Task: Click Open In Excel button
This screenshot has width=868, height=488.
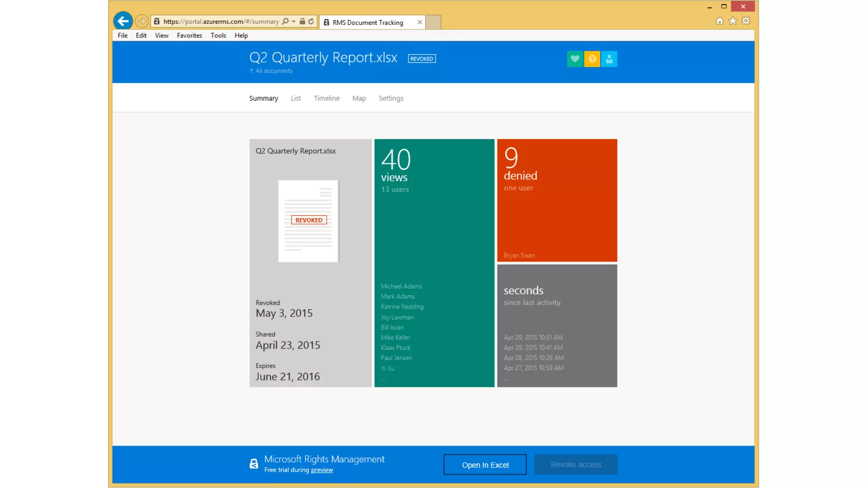Action: click(x=485, y=465)
